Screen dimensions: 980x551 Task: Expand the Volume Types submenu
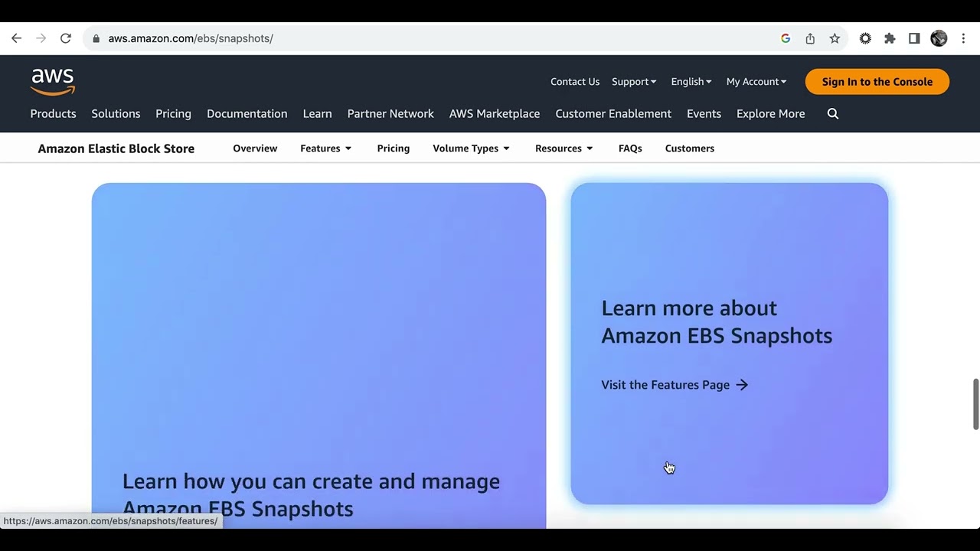(x=472, y=148)
